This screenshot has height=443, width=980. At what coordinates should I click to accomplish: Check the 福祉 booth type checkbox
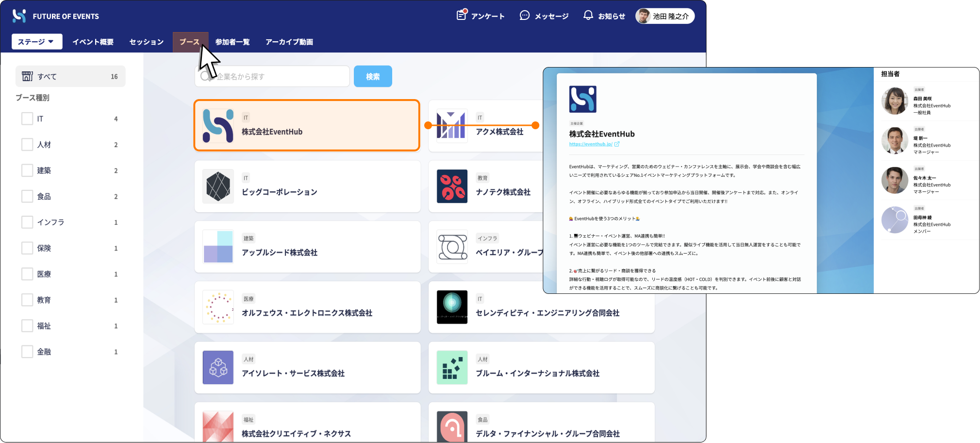27,326
